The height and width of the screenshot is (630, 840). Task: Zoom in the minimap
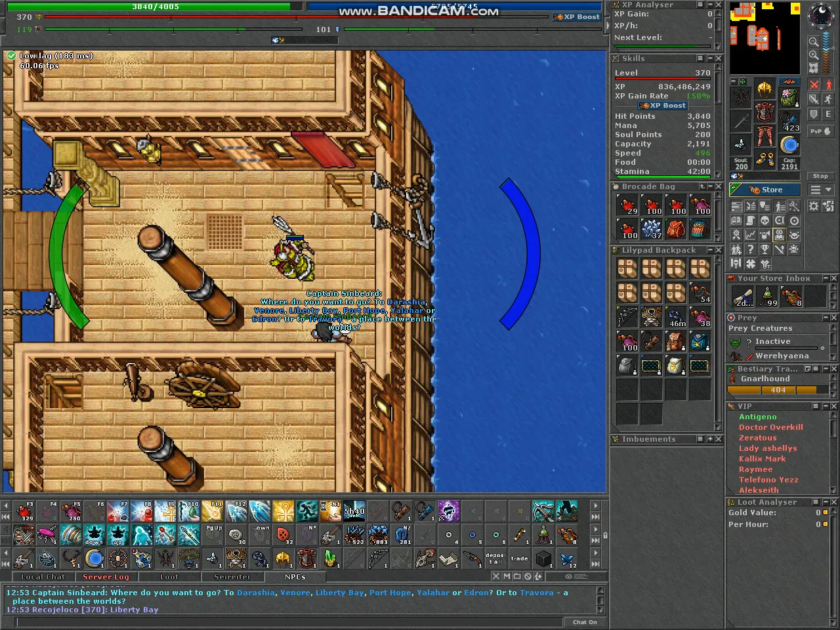click(814, 54)
